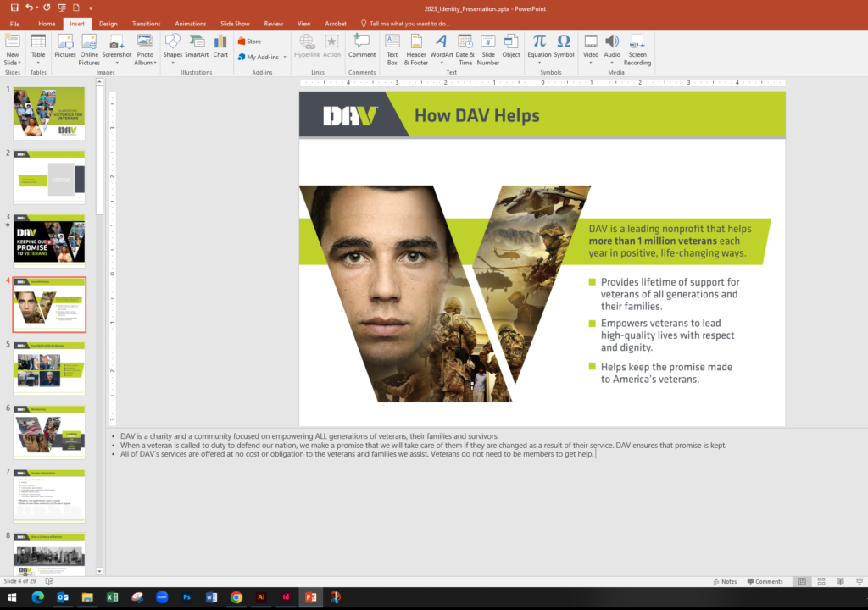Open the Office Store add-ins
868x610 pixels.
tap(249, 41)
